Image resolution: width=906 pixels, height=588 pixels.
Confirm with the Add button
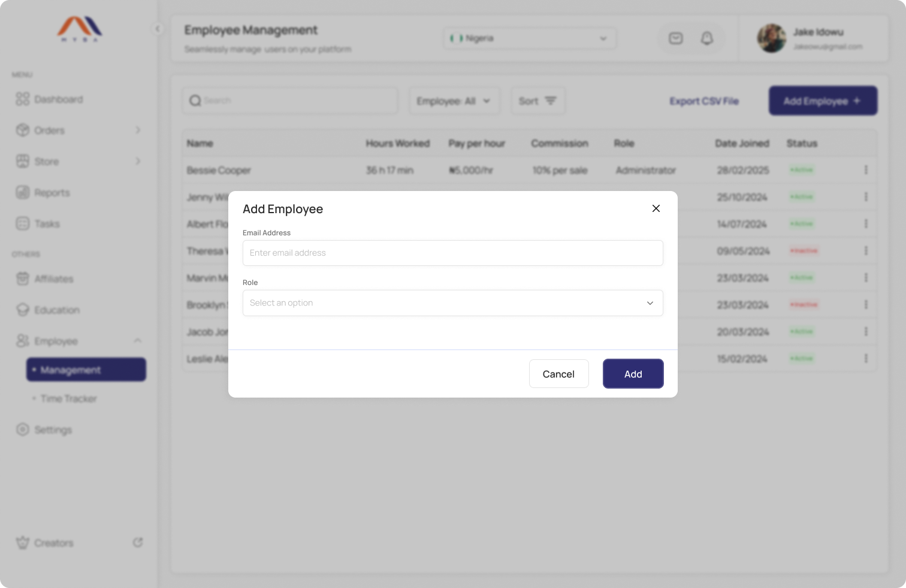point(633,374)
